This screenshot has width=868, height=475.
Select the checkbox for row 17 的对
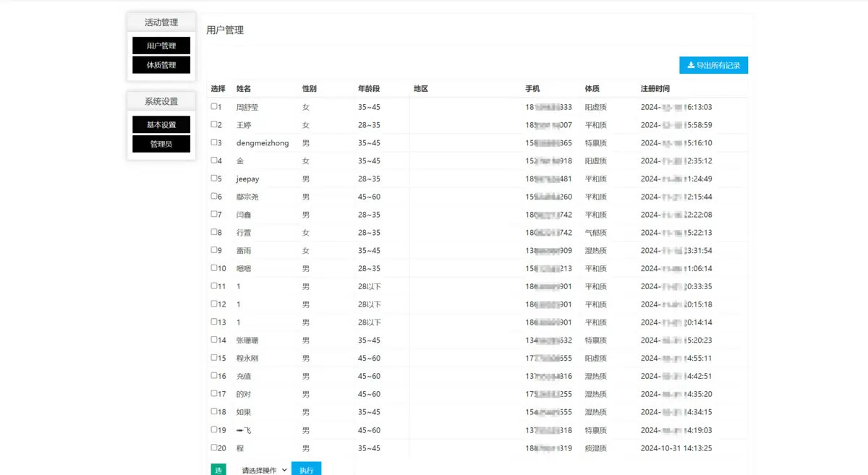[214, 393]
